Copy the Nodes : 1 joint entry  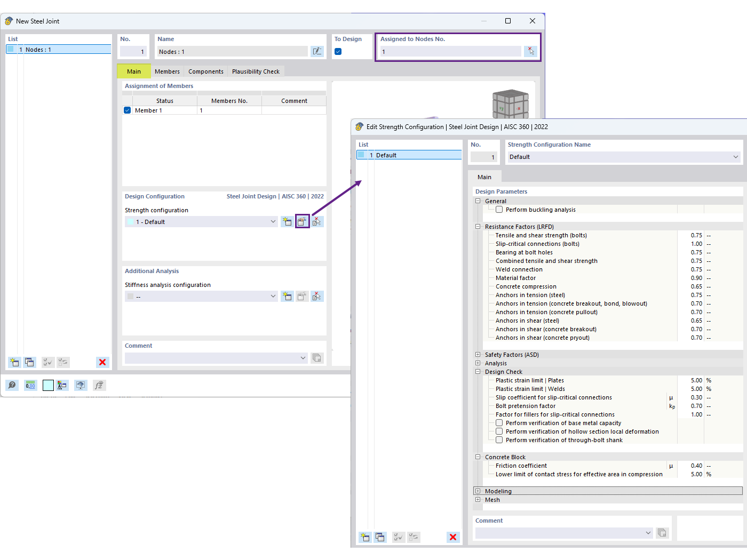(x=30, y=362)
